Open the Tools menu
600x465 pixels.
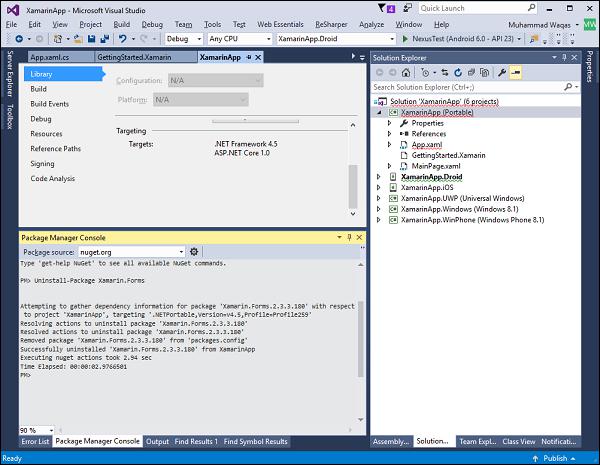coord(212,24)
